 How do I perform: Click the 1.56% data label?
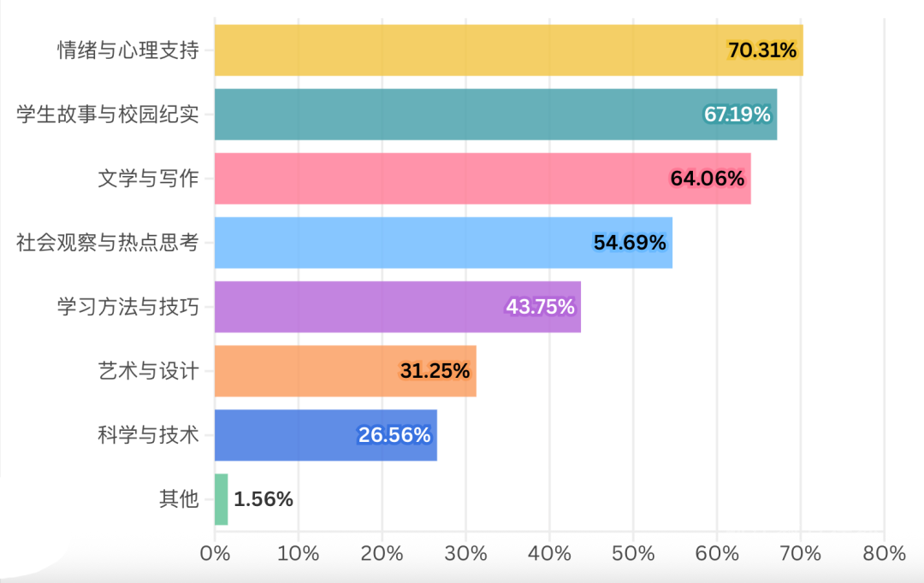[x=264, y=499]
